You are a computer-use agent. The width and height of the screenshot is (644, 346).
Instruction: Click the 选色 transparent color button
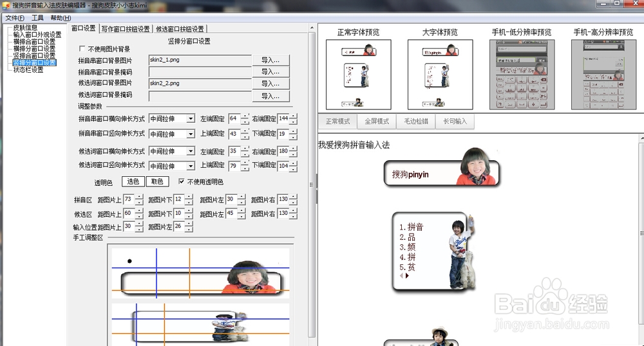(x=133, y=181)
